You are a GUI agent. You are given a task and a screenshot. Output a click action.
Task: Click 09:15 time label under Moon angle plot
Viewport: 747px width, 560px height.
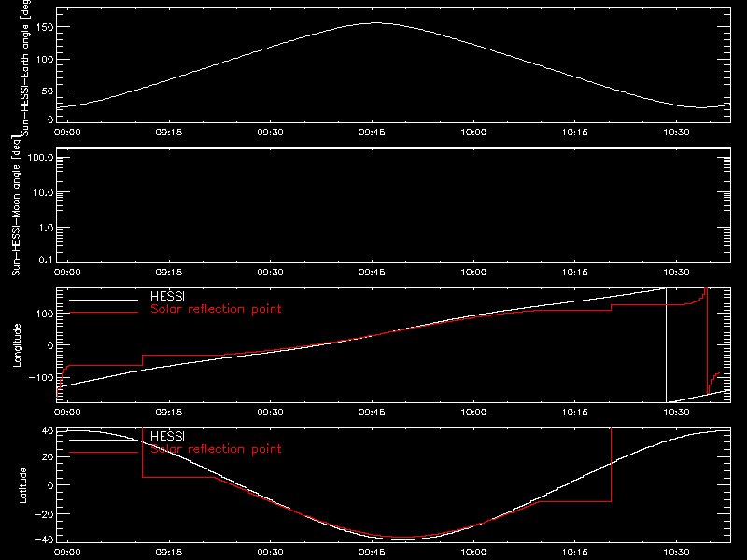coord(169,272)
